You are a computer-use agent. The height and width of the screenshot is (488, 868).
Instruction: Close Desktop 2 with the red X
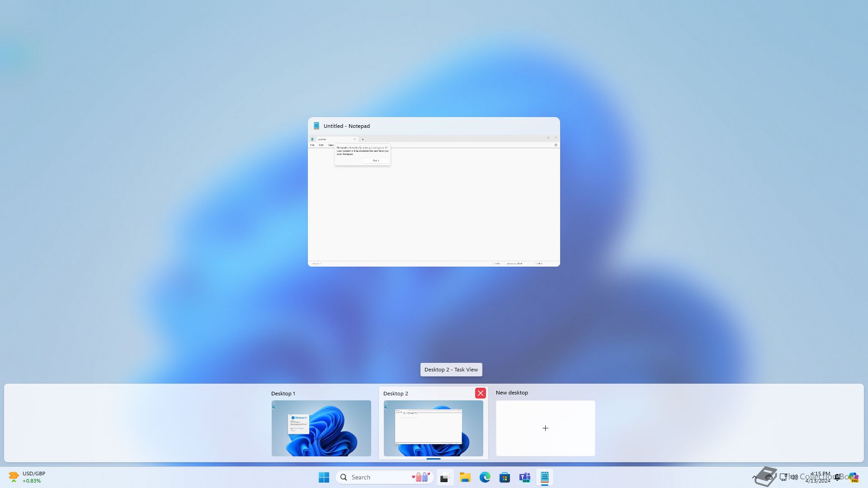coord(480,393)
